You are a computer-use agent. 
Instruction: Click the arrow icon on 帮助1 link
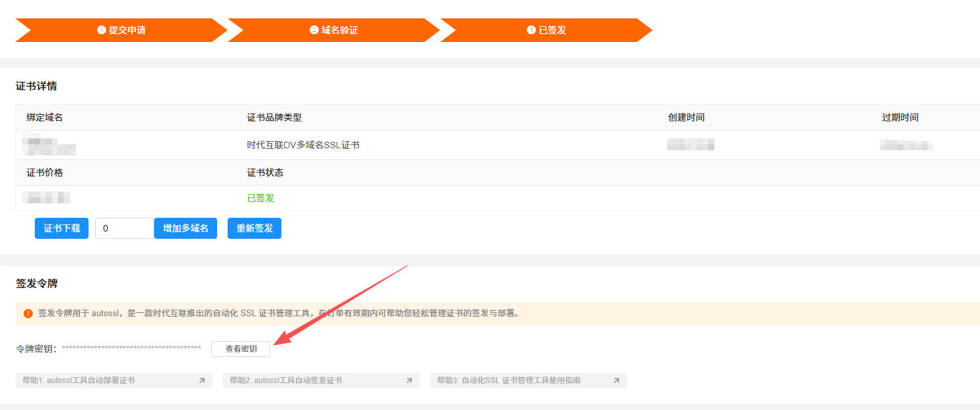(201, 380)
